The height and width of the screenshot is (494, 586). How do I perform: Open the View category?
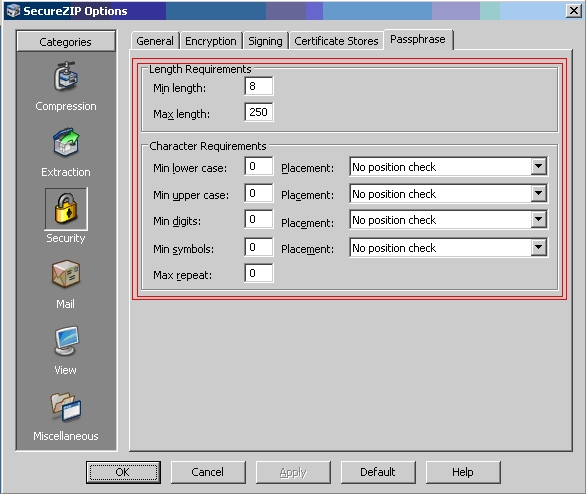[66, 351]
